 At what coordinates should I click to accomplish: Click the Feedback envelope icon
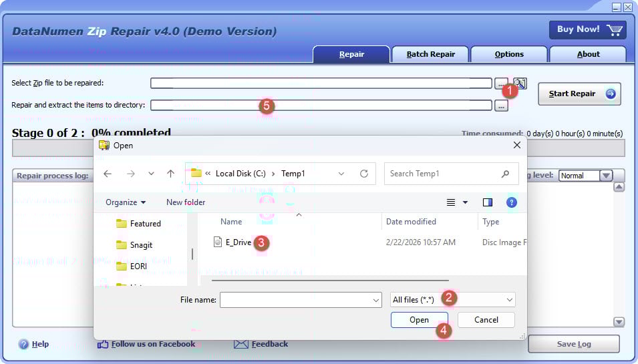241,345
